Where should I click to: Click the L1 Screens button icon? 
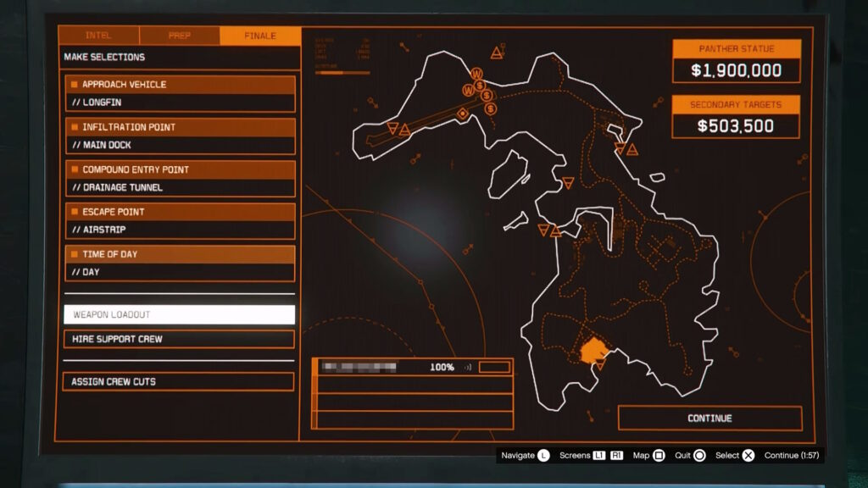coord(599,455)
